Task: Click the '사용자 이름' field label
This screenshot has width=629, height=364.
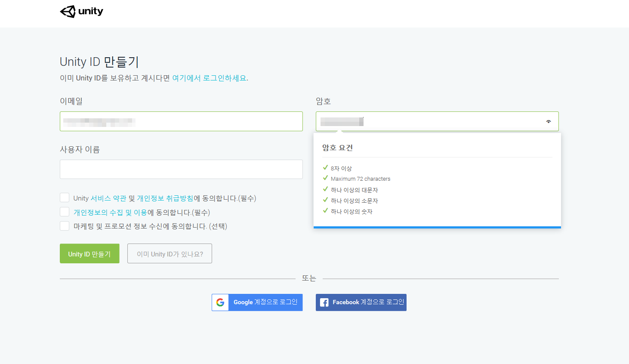Action: click(80, 149)
